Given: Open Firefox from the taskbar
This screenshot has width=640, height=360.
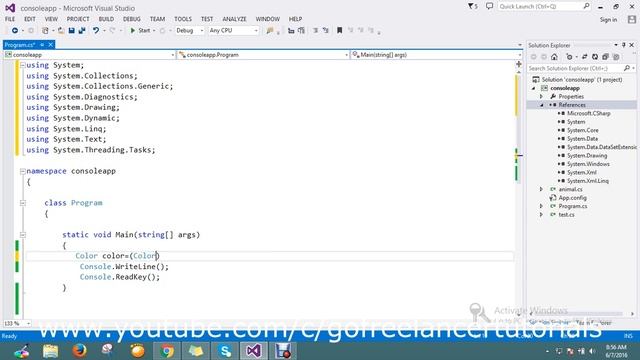Looking at the screenshot, I should coord(79,351).
